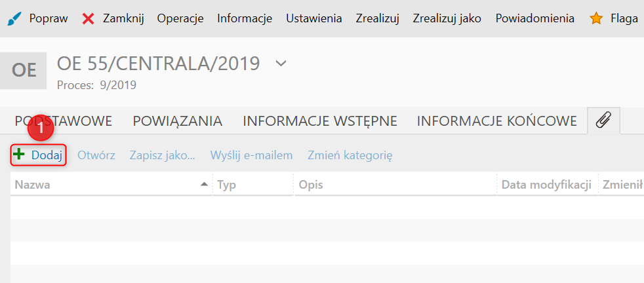The height and width of the screenshot is (283, 644).
Task: Open the Operacje menu
Action: coord(180,18)
